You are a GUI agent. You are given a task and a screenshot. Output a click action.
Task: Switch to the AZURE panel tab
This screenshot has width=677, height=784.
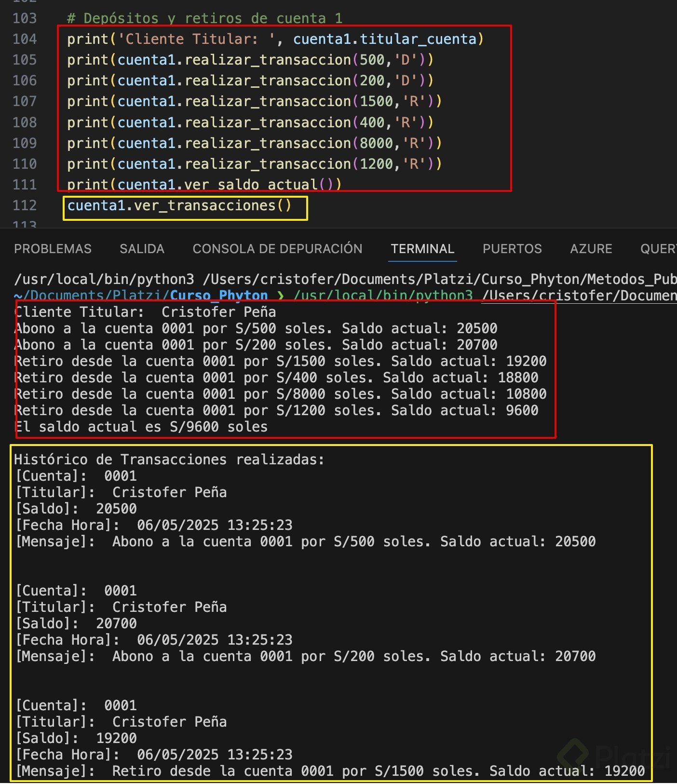591,249
